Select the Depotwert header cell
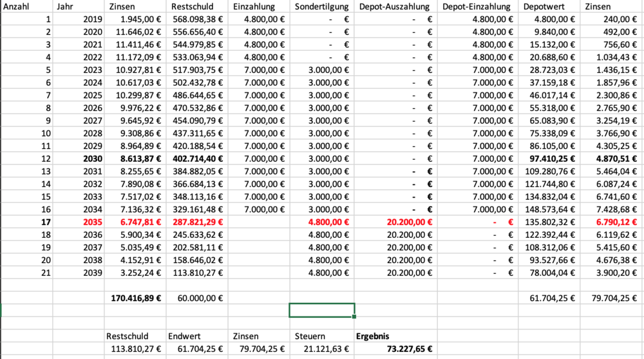The height and width of the screenshot is (359, 644). point(549,6)
